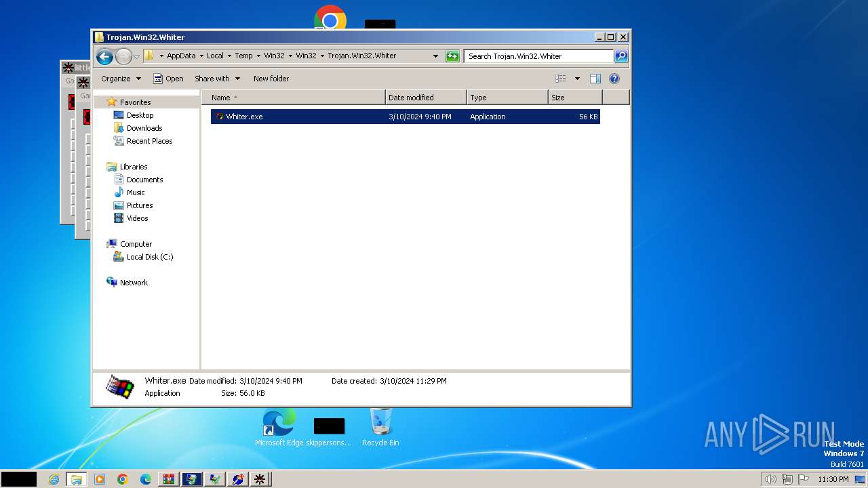This screenshot has height=488, width=868.
Task: Click File Explorer taskbar button
Action: click(76, 479)
